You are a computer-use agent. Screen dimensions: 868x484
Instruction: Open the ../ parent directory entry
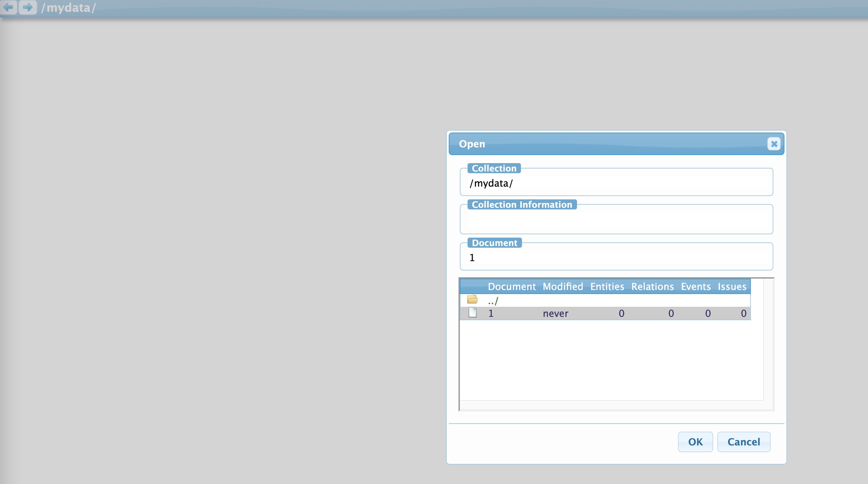(x=493, y=301)
